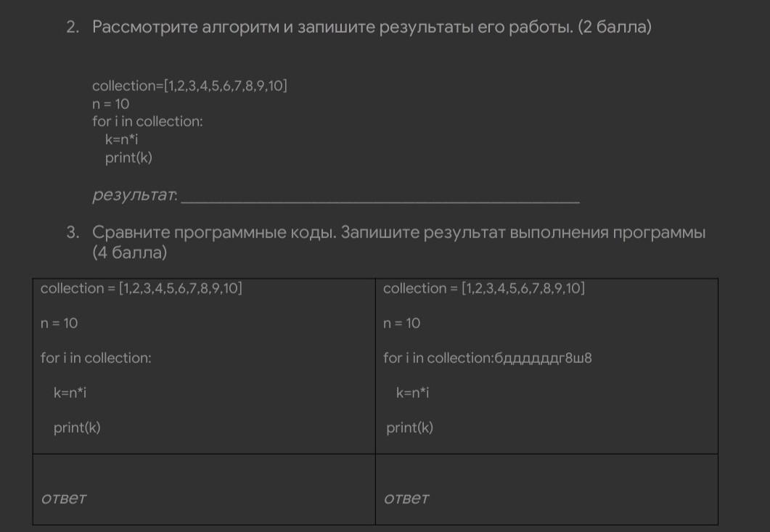Click 'n = 10' in the right table cell
Image resolution: width=770 pixels, height=532 pixels.
[x=401, y=323]
